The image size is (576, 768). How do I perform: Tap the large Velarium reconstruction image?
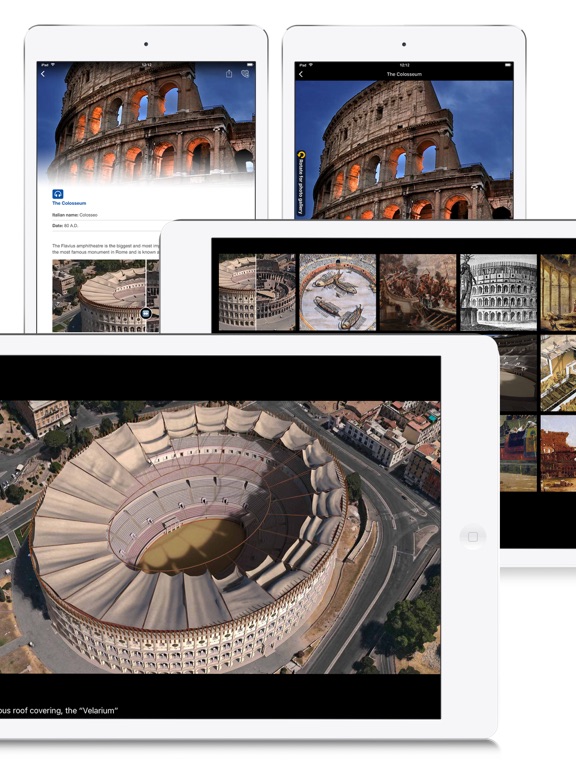(220, 537)
